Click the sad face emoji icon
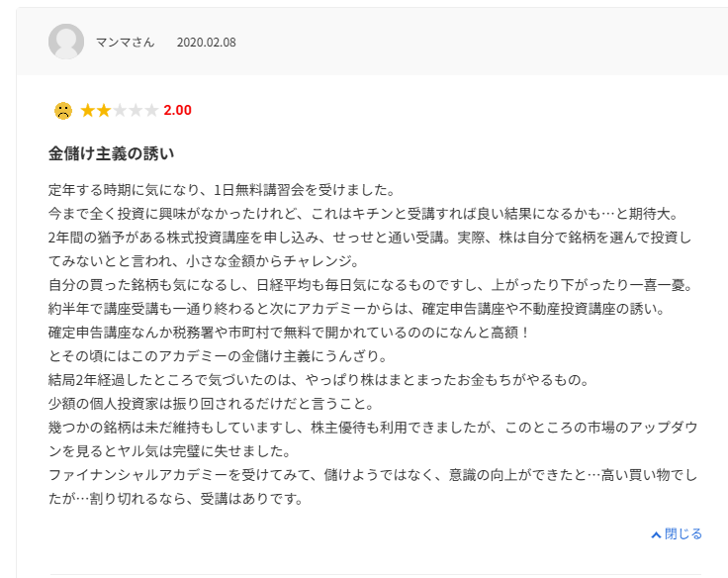The height and width of the screenshot is (578, 728). (63, 111)
